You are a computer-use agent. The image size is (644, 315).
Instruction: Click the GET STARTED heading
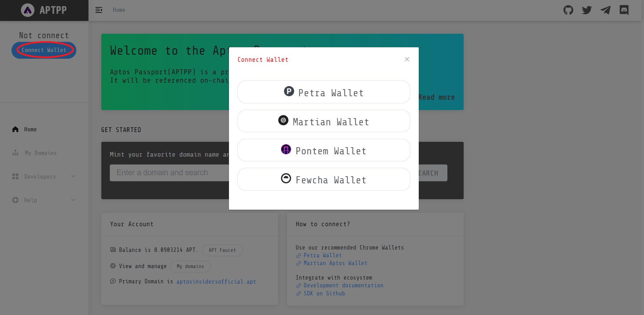coord(121,130)
